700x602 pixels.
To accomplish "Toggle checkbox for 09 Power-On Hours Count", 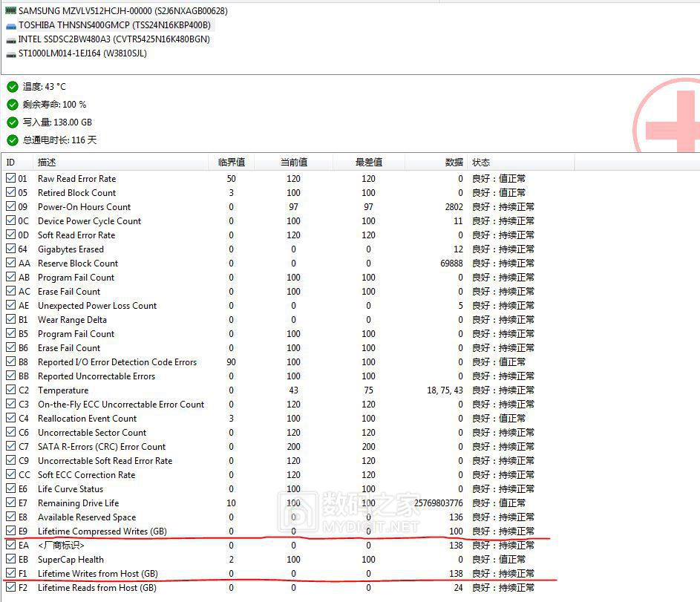I will point(10,206).
